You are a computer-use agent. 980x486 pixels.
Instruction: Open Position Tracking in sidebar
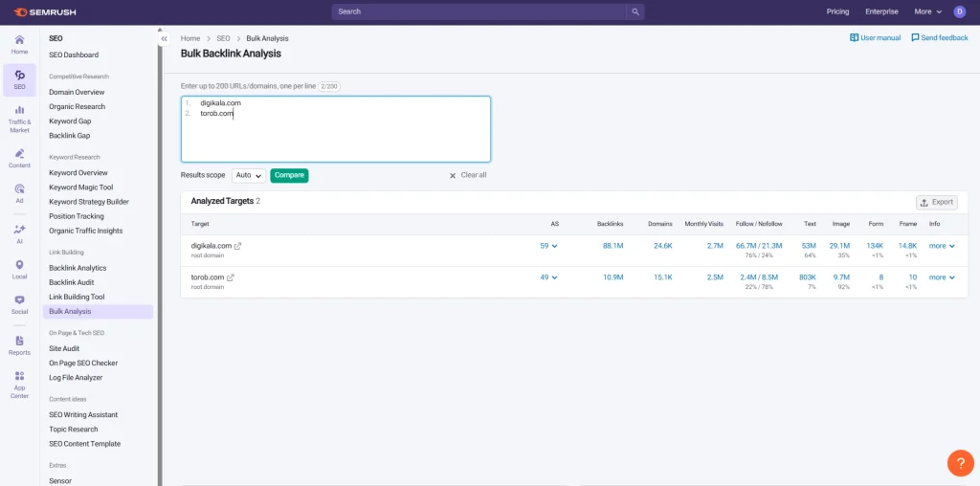pyautogui.click(x=77, y=216)
